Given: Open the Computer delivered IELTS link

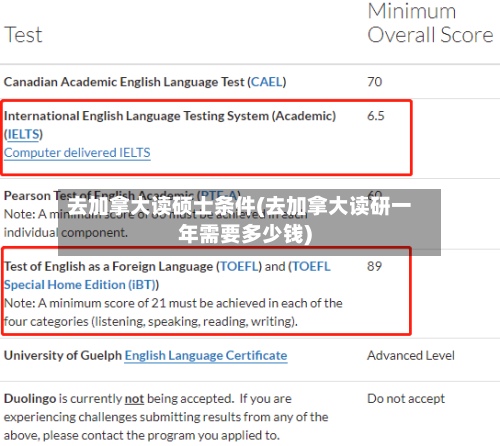Looking at the screenshot, I should (77, 153).
